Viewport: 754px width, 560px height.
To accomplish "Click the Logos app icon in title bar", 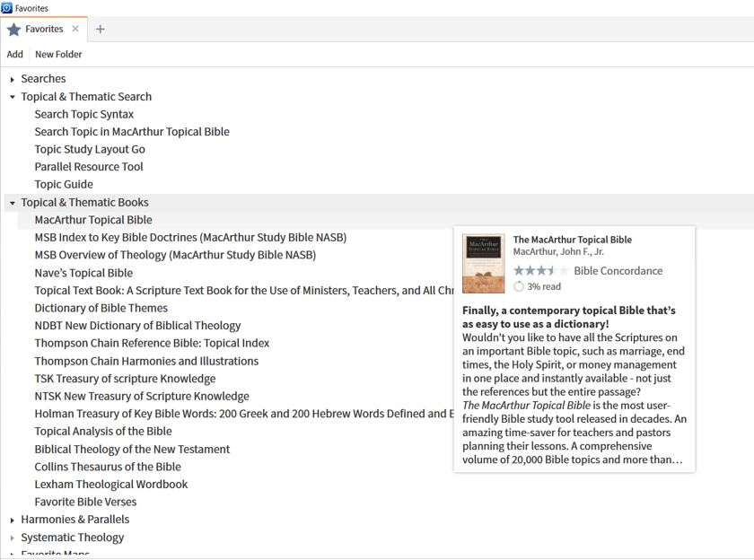I will (x=7, y=8).
